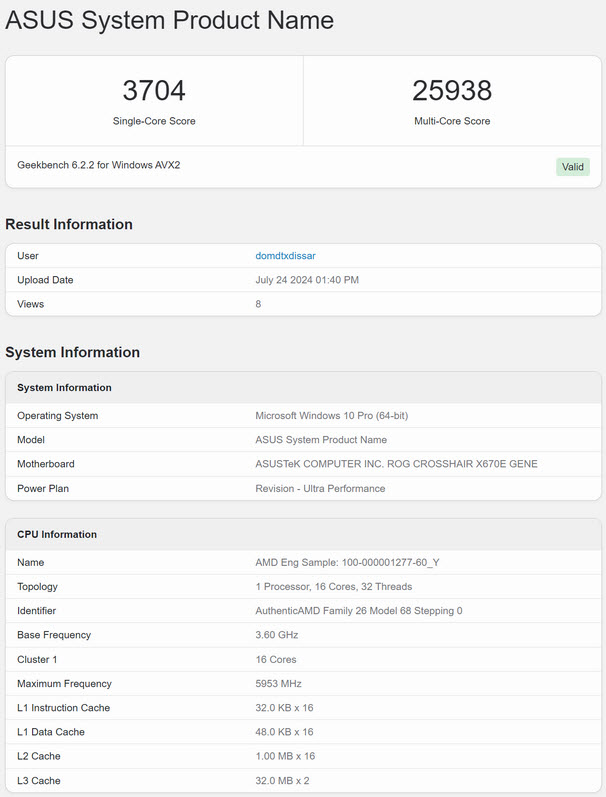Click the Multi-Core Score label
606x797 pixels.
[x=452, y=121]
